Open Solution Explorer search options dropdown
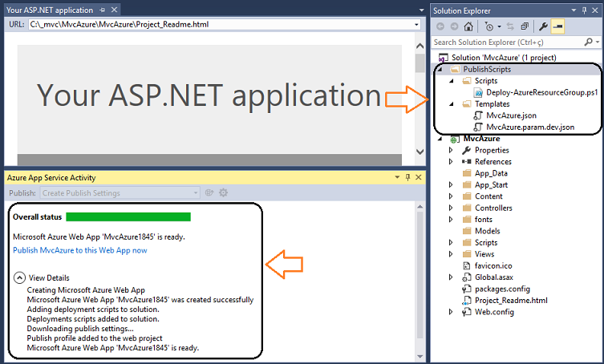 [598, 42]
